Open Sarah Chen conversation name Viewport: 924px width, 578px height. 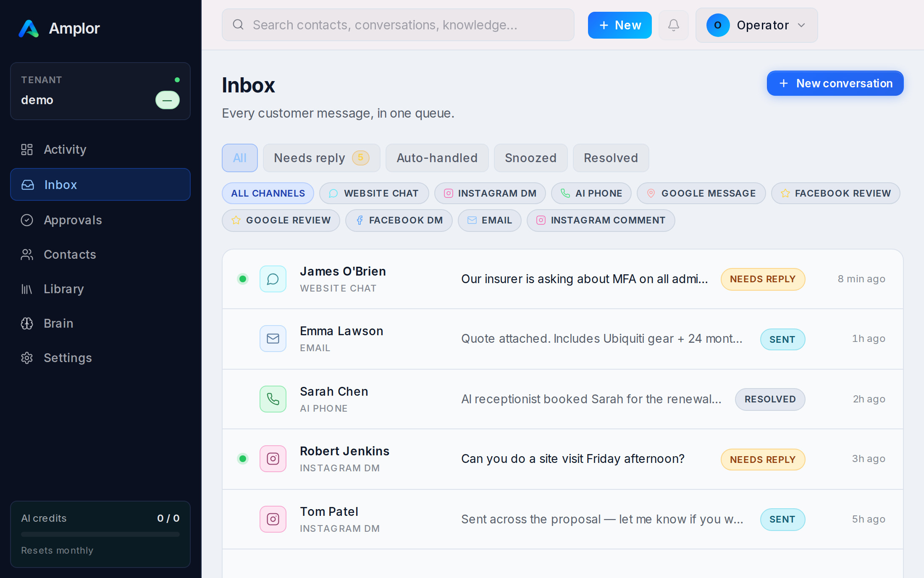click(334, 391)
